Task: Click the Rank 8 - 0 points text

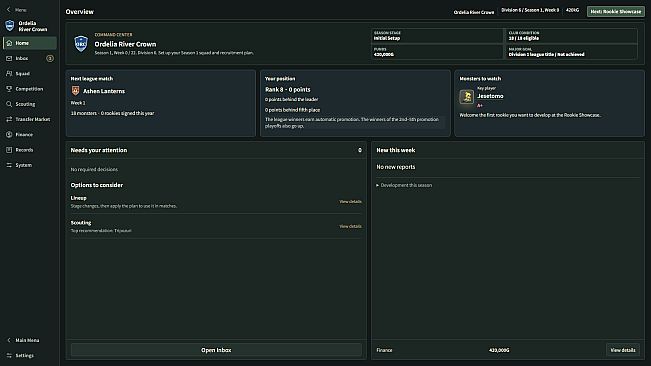Action: point(288,90)
